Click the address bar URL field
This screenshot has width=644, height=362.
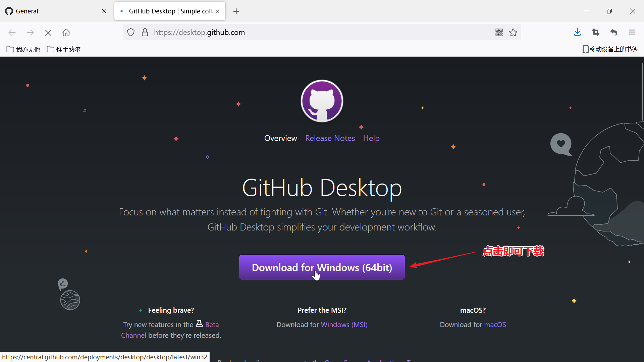(322, 33)
